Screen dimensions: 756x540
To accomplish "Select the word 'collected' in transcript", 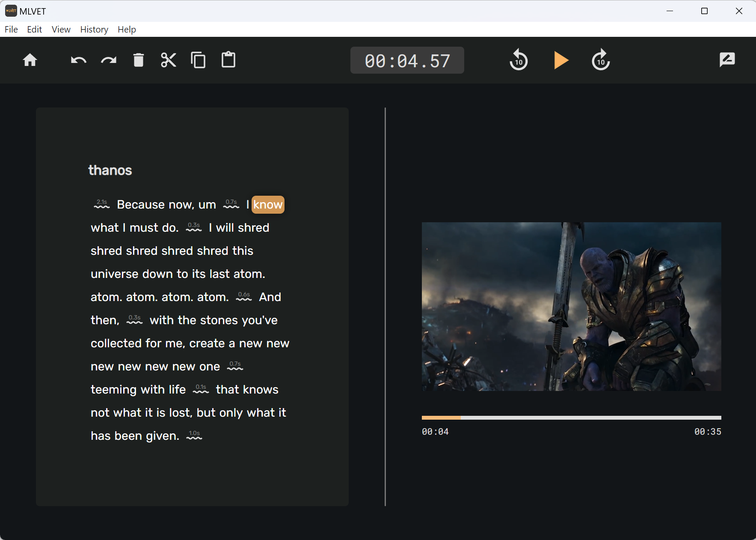I will tap(116, 343).
